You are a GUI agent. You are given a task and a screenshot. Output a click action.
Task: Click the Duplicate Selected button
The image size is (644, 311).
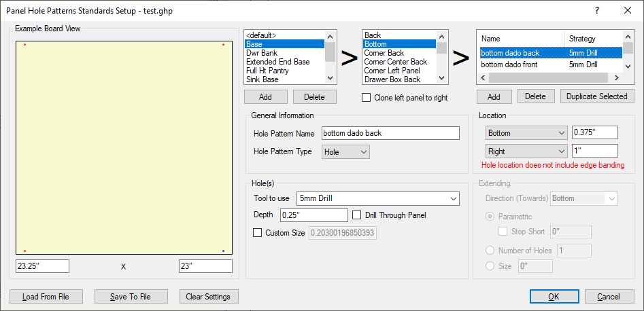pyautogui.click(x=596, y=96)
